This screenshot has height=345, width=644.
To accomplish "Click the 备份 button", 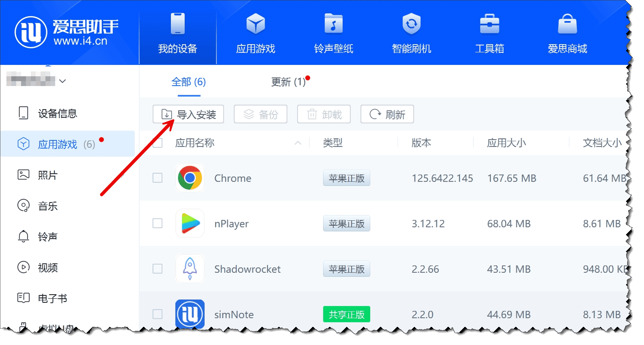I will coord(261,114).
